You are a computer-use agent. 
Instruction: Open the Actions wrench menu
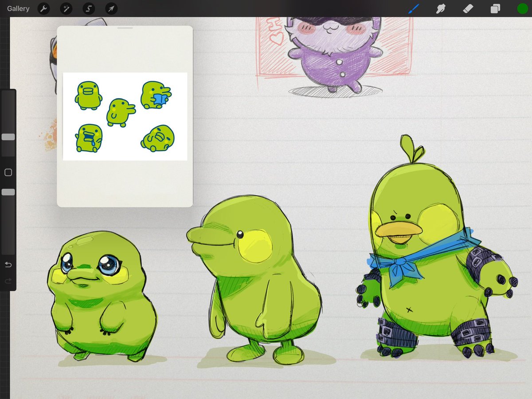click(x=43, y=8)
